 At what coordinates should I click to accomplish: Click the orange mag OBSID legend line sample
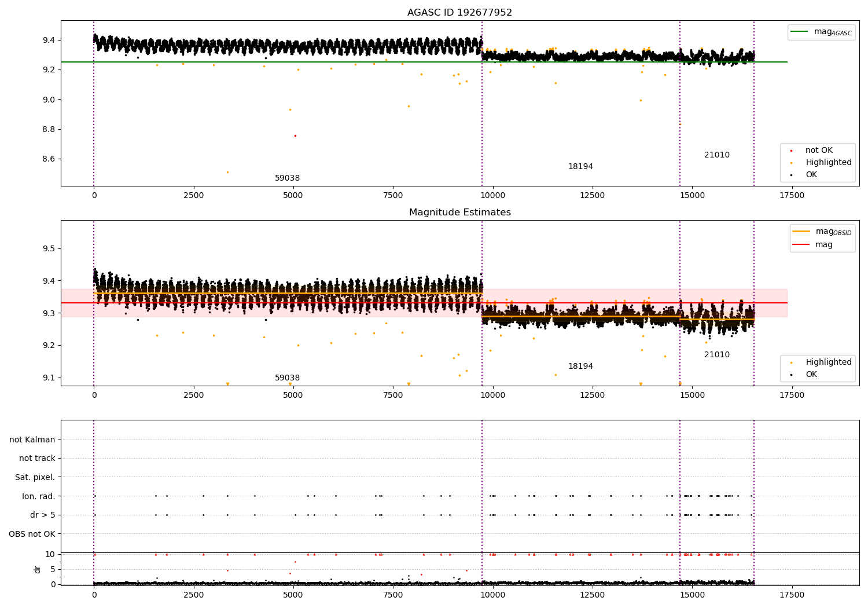pyautogui.click(x=801, y=231)
